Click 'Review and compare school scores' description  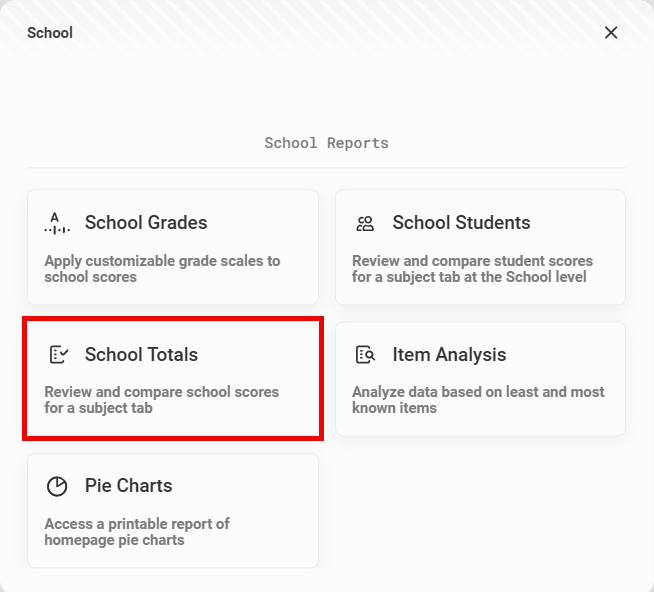coord(161,400)
